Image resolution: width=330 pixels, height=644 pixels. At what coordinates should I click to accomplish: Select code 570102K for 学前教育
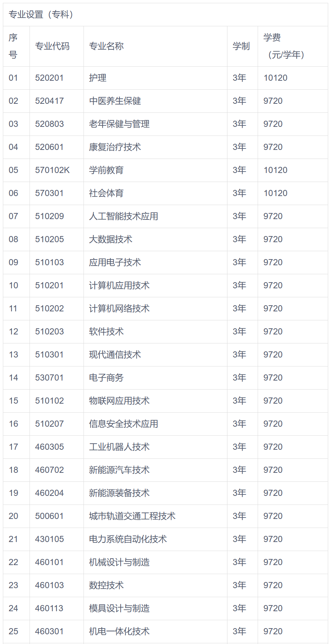52,170
